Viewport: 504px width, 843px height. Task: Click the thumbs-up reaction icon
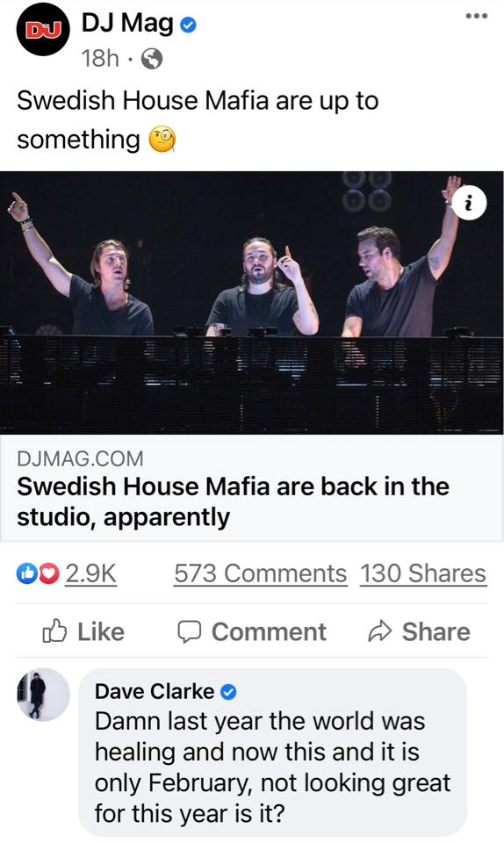click(25, 573)
